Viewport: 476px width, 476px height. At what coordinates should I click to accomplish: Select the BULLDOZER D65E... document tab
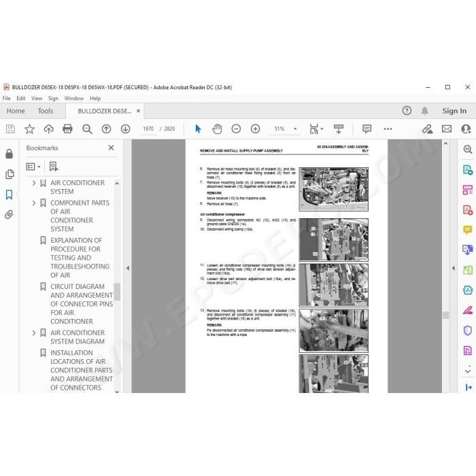pyautogui.click(x=105, y=112)
